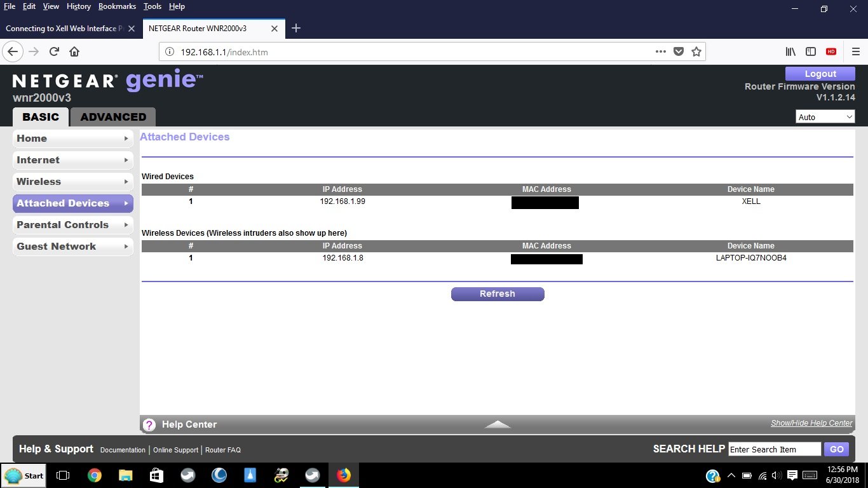Expand the Guest Network sidebar menu
Image resolution: width=868 pixels, height=488 pixels.
pyautogui.click(x=72, y=247)
